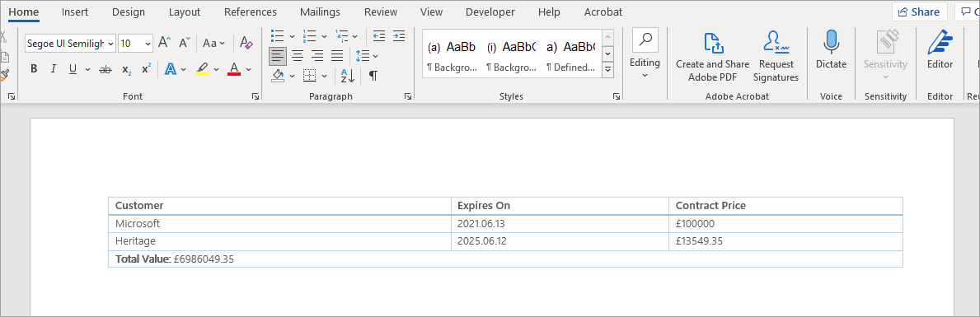Apply red Font Color
The image size is (980, 317).
(234, 68)
